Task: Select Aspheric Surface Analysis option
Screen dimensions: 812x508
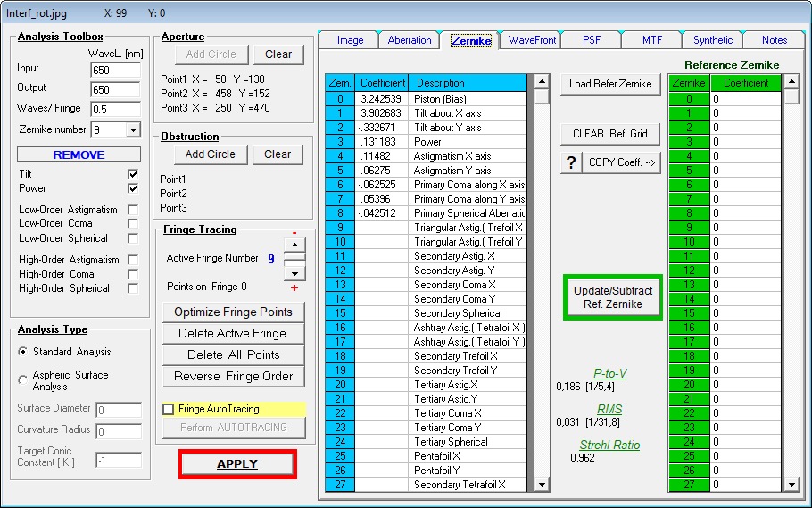Action: [23, 380]
